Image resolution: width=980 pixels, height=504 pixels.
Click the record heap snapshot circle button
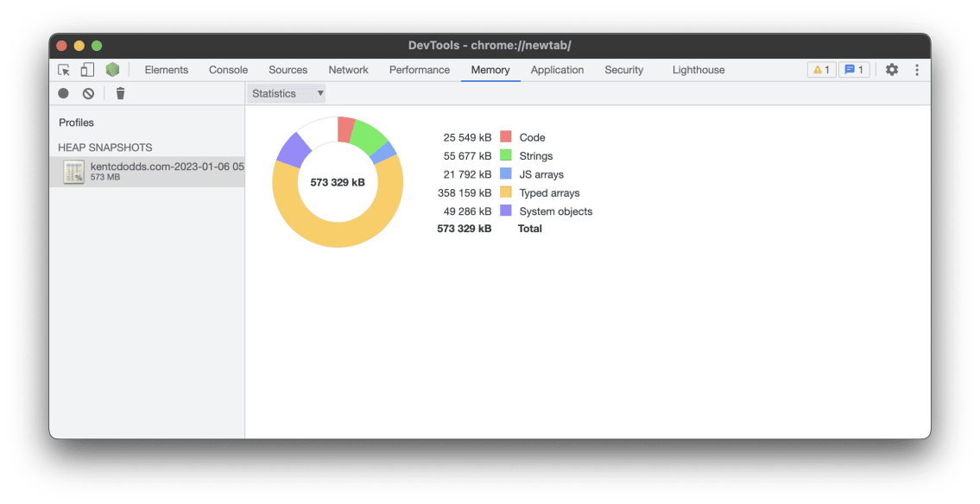coord(63,93)
